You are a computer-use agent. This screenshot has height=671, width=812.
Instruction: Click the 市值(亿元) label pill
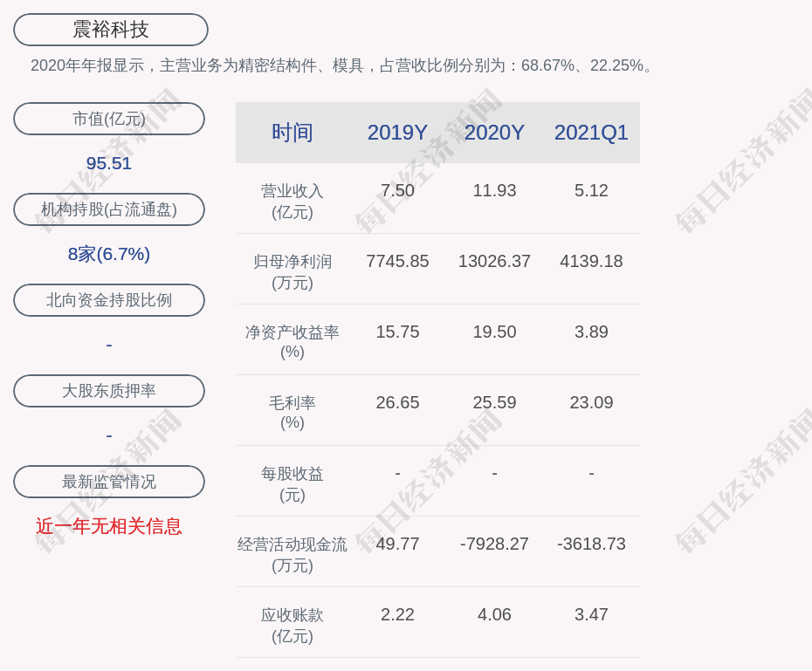(109, 119)
